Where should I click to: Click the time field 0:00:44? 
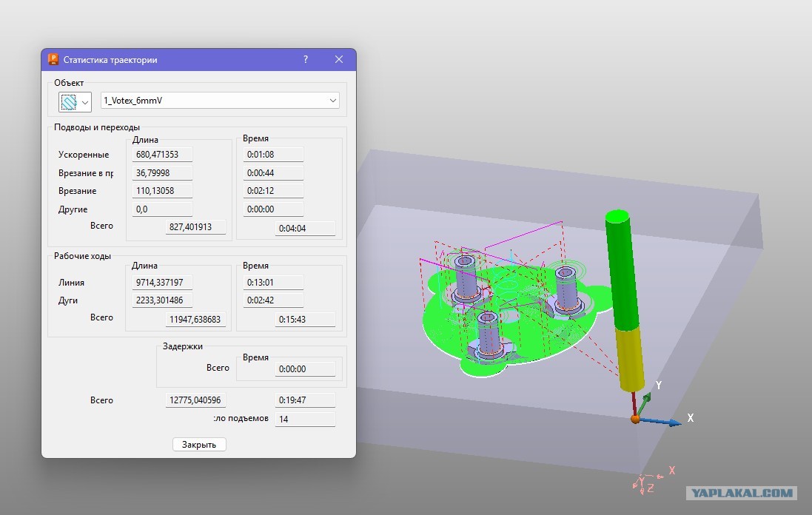tap(273, 173)
